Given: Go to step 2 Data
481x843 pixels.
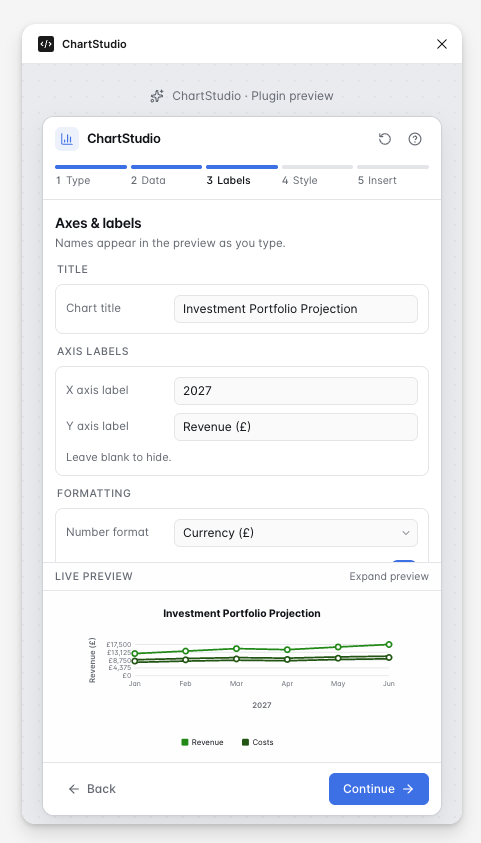Looking at the screenshot, I should 166,175.
